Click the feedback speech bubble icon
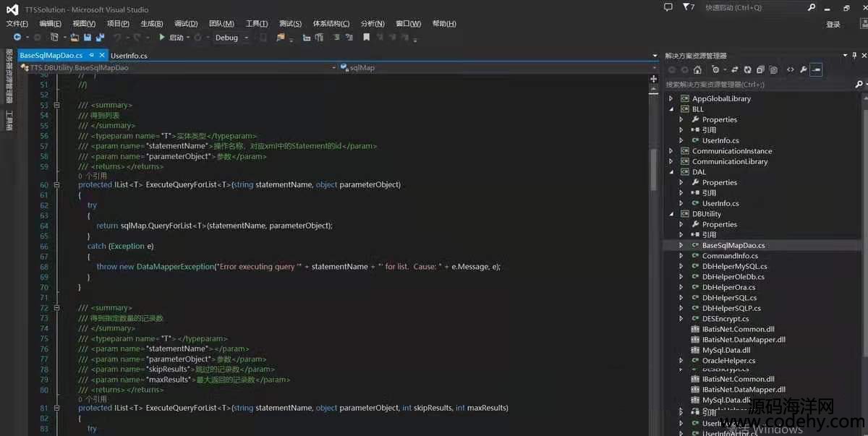868x436 pixels. coord(668,7)
